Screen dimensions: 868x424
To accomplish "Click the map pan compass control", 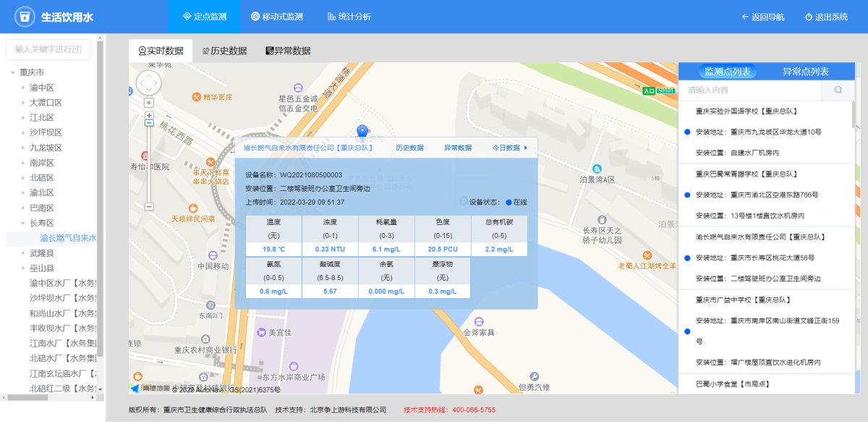I will [149, 82].
